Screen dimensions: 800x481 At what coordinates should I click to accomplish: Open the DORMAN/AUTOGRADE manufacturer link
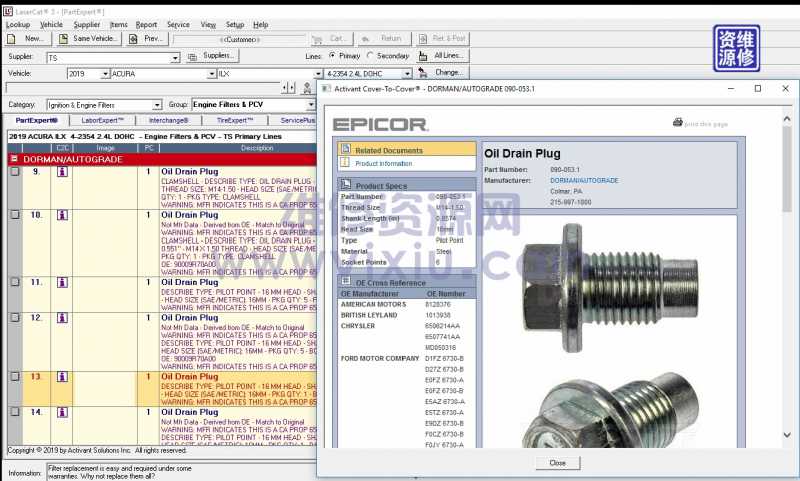point(584,181)
